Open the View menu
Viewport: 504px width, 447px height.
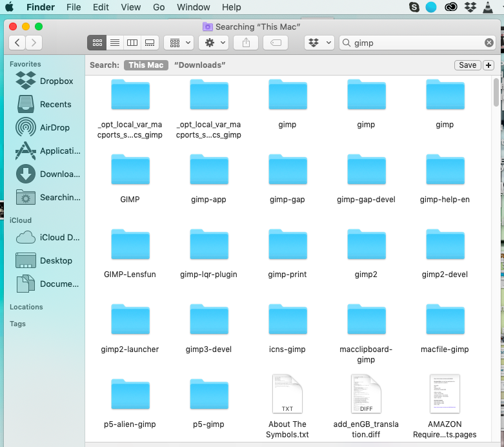pyautogui.click(x=131, y=6)
